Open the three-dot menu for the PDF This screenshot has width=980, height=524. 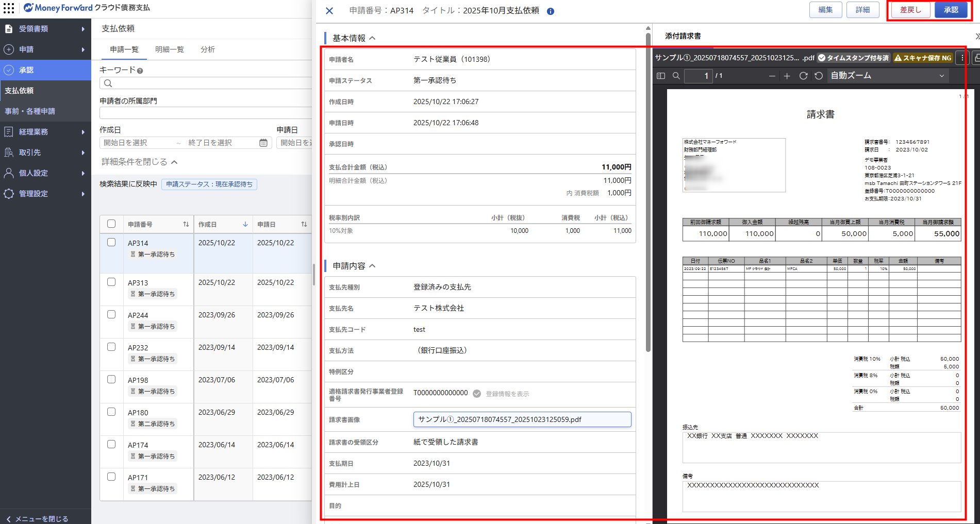(x=962, y=58)
